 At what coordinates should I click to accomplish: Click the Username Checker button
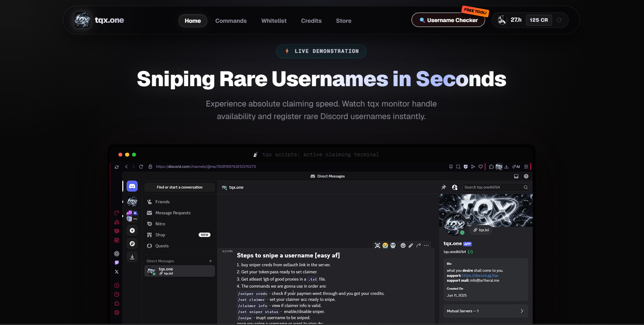(448, 20)
